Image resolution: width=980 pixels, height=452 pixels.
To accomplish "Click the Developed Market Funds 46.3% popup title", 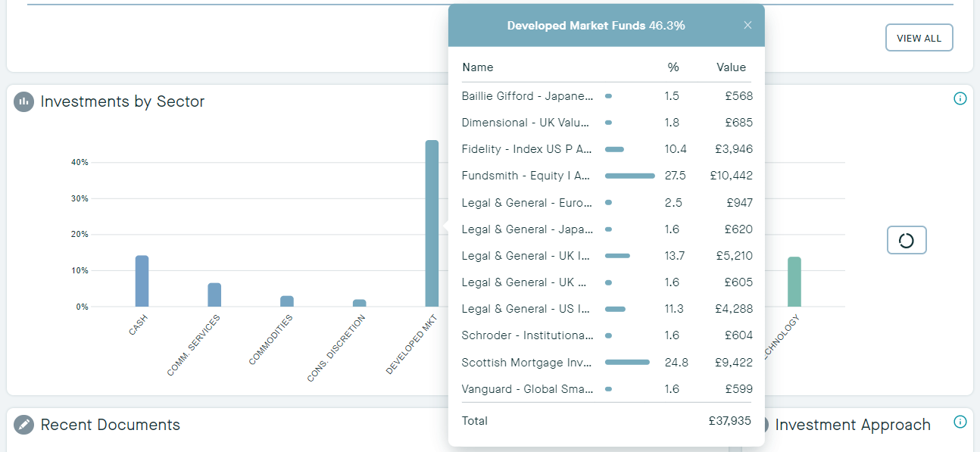I will click(x=596, y=26).
